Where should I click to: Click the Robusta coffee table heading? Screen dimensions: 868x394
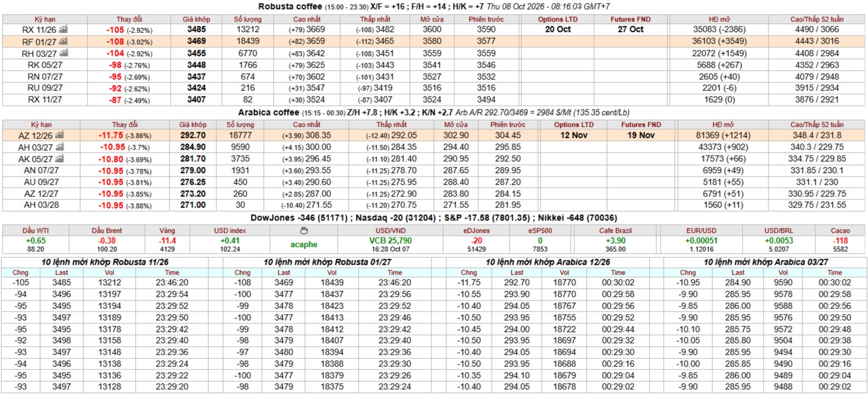[290, 7]
